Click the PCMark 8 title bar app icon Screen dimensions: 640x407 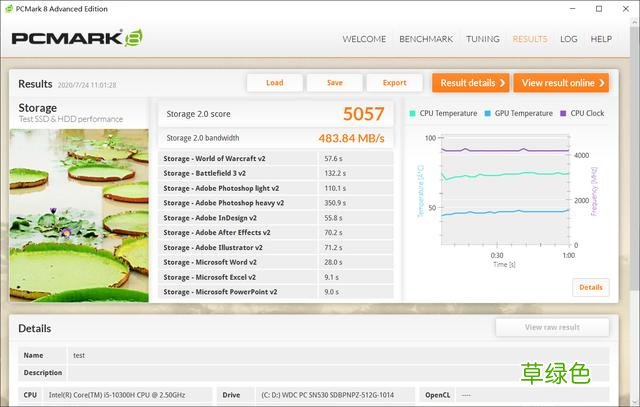[9, 9]
